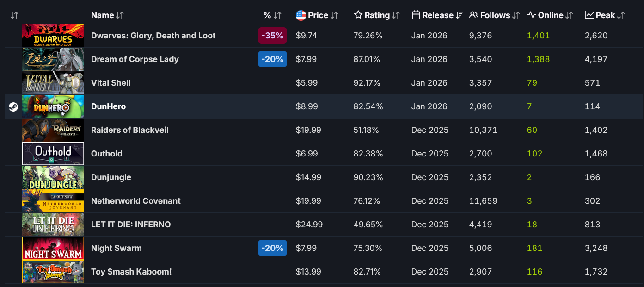Click the pulse icon in Online header

point(532,15)
